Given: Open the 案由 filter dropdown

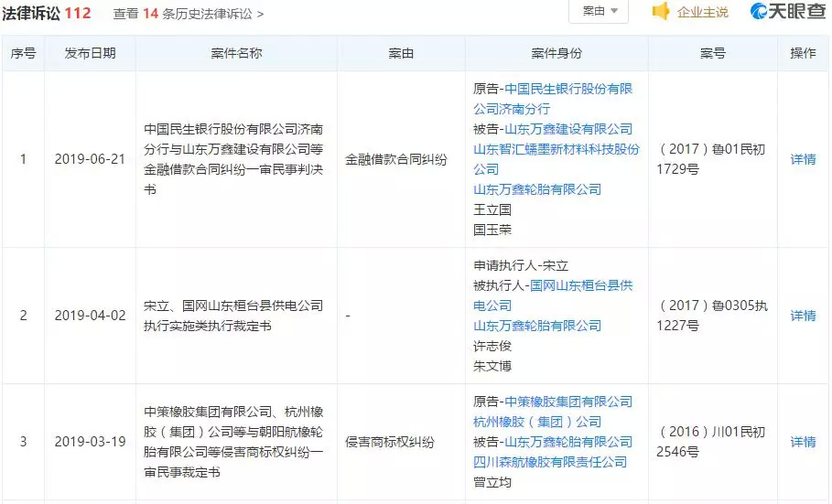Looking at the screenshot, I should (599, 11).
